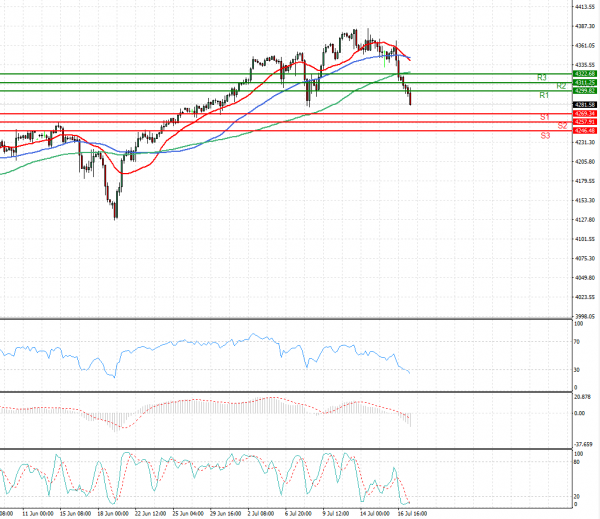Click the R2 resistance level label

[561, 86]
